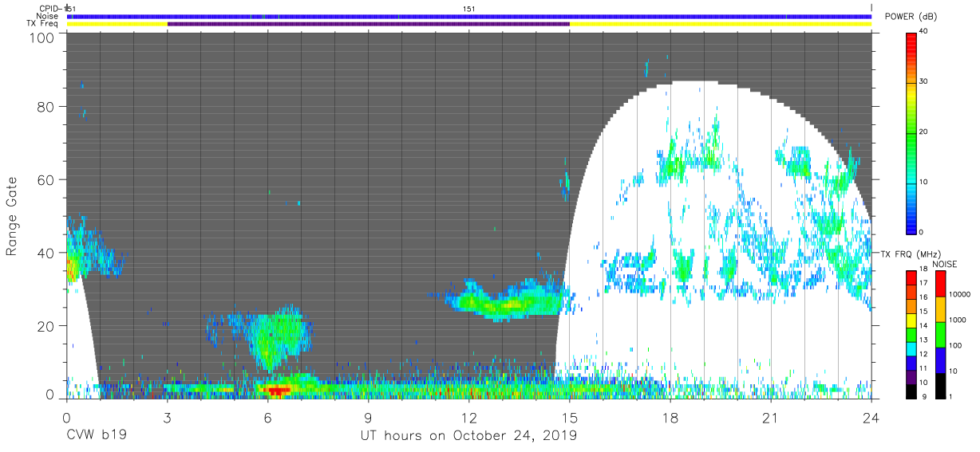Select the power colorbar gradient strip
The image size is (980, 452).
(x=912, y=132)
